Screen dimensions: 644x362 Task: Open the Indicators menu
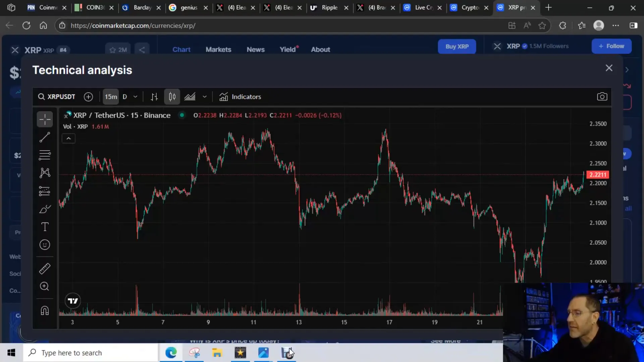[x=240, y=97]
